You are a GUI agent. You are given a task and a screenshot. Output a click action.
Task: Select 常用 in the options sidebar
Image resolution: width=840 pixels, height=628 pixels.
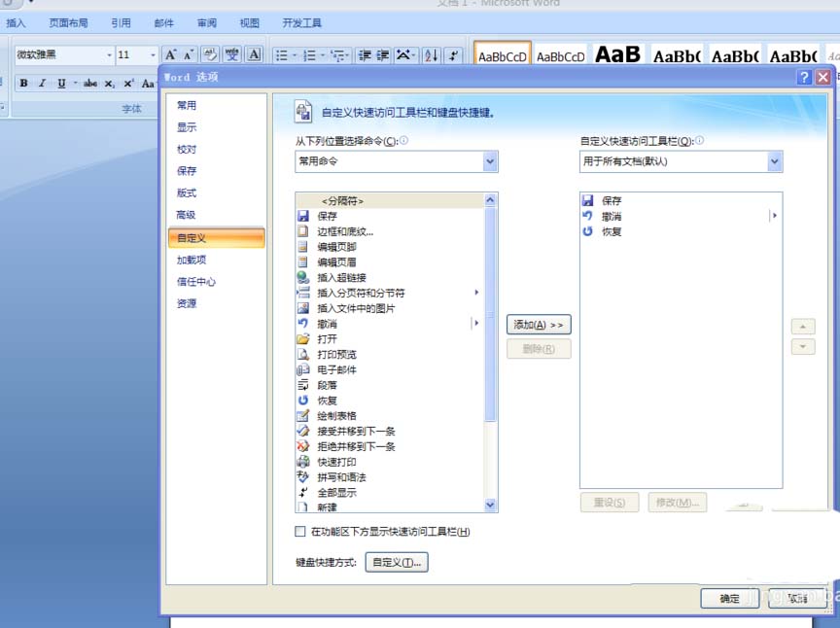(217, 106)
